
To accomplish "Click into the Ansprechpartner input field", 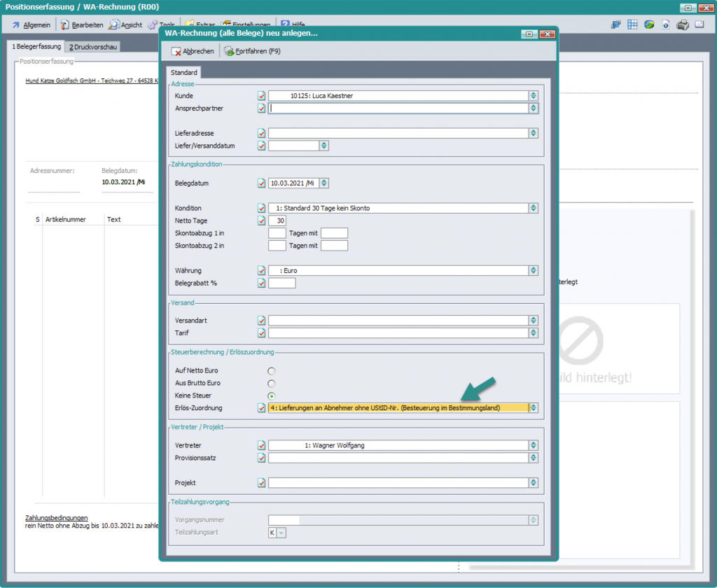I will (x=398, y=108).
